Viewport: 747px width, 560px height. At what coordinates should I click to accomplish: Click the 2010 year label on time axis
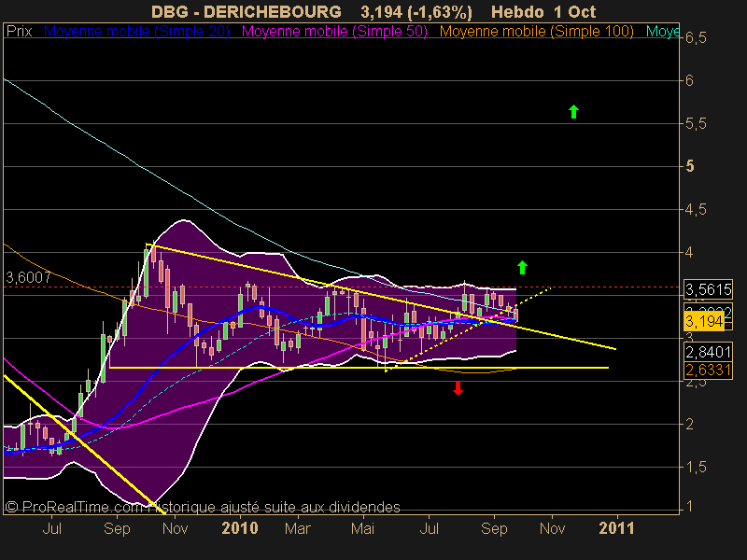pyautogui.click(x=240, y=528)
